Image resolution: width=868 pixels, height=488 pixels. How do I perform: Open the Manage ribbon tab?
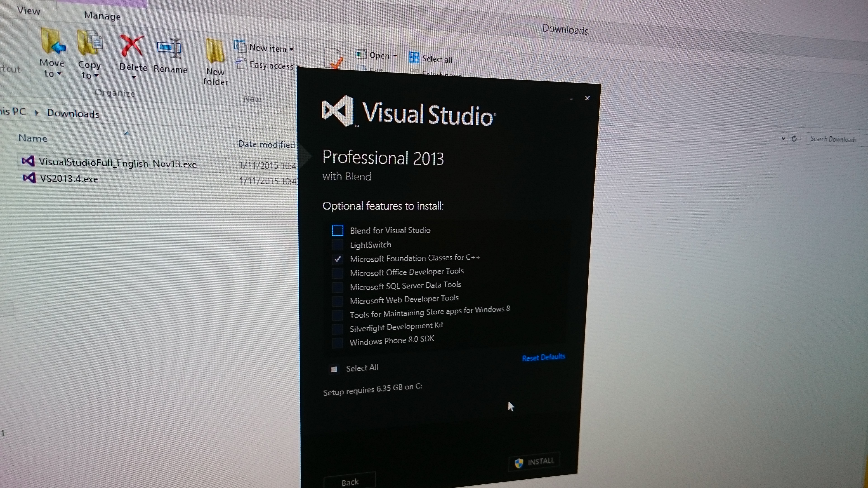click(102, 16)
